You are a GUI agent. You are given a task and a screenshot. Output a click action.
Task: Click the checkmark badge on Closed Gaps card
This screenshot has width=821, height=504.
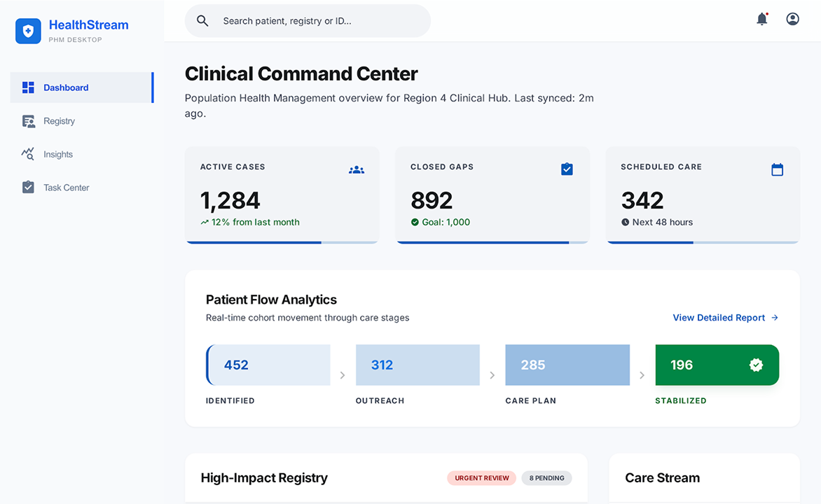(567, 169)
